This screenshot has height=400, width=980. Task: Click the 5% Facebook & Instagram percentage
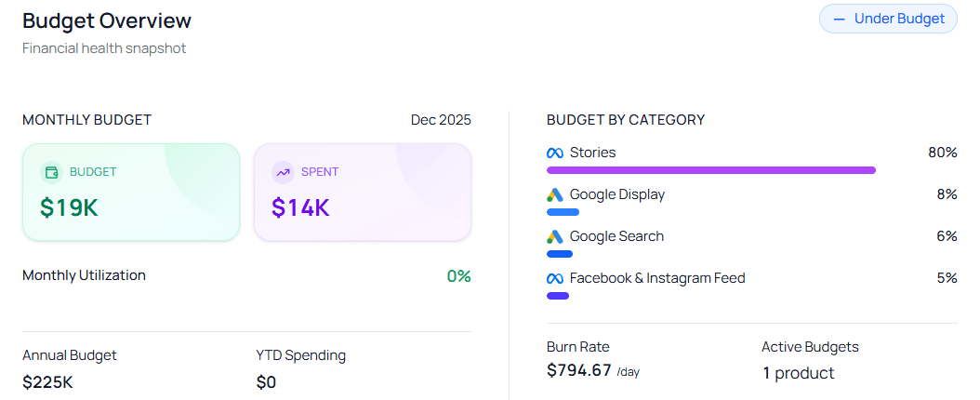(x=947, y=278)
